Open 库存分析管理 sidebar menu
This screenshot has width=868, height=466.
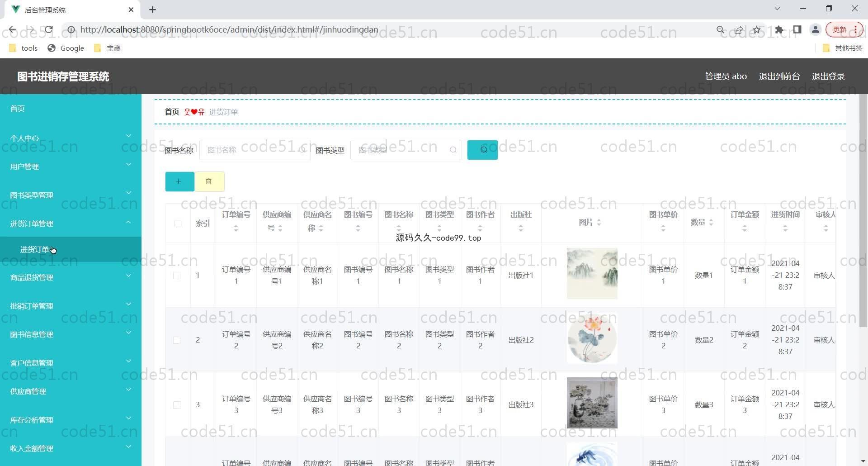pos(71,420)
